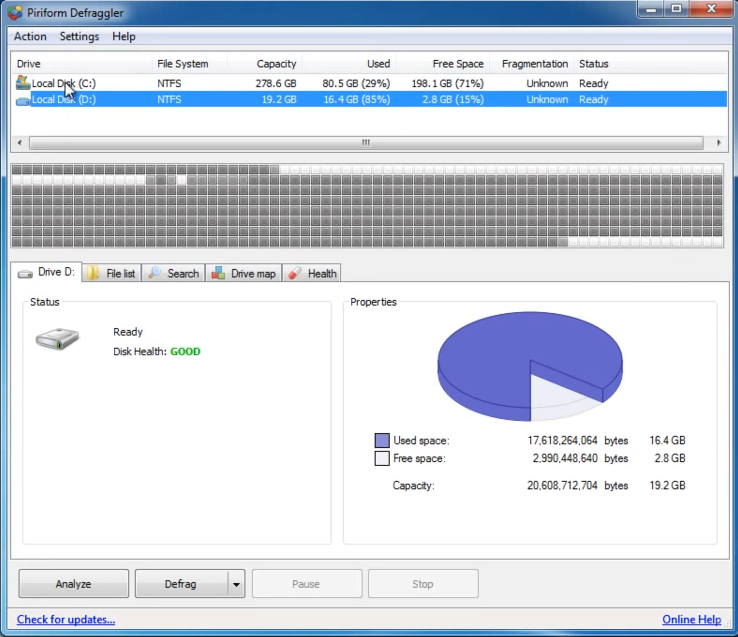Switch to the File list tab
This screenshot has height=637, width=738.
[112, 273]
